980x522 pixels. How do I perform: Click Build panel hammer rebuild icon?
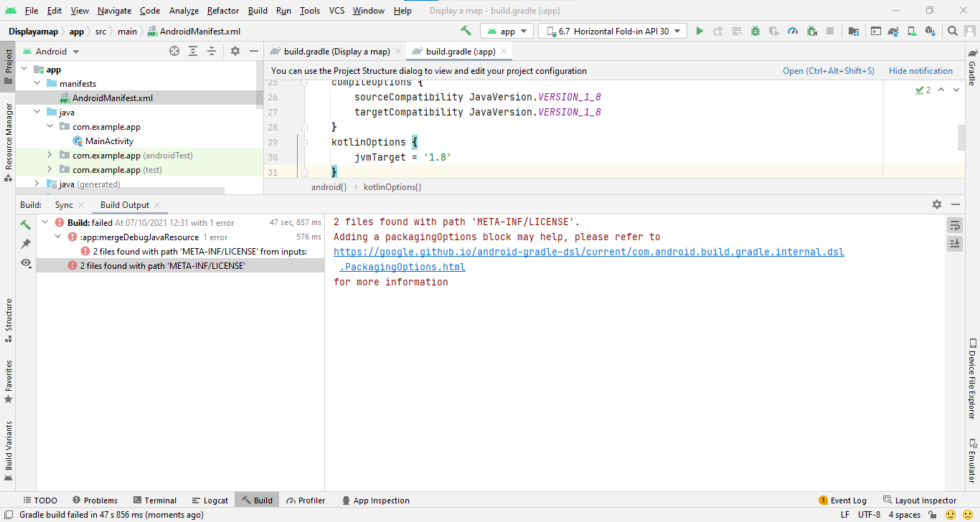[x=26, y=224]
